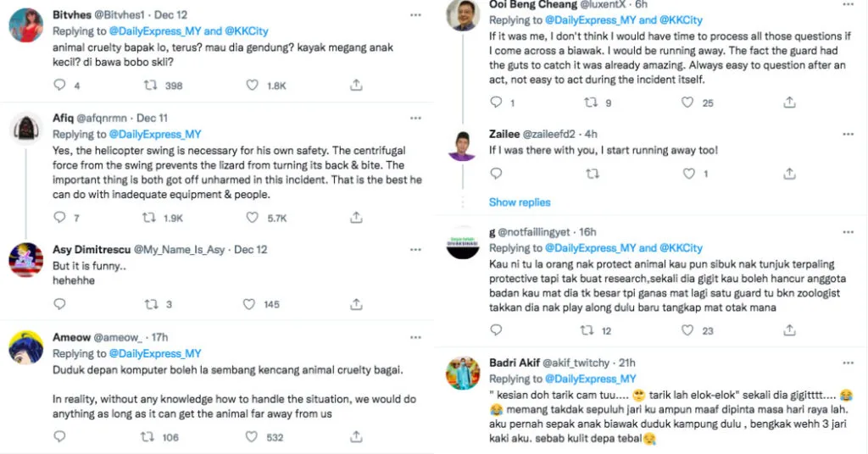Click Show replies under Zailee's tweet
868x454 pixels.
pos(520,202)
